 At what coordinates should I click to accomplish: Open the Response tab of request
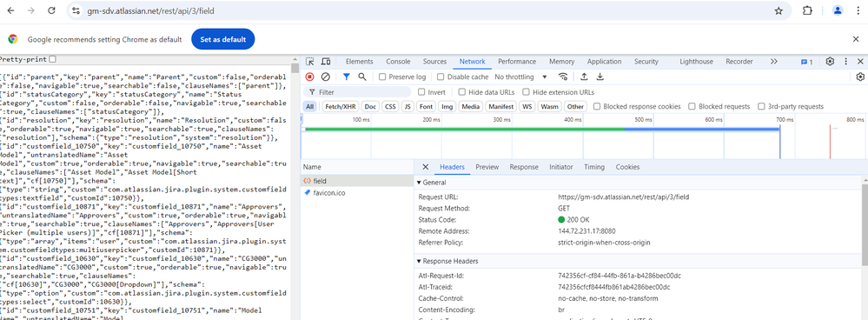pyautogui.click(x=524, y=167)
